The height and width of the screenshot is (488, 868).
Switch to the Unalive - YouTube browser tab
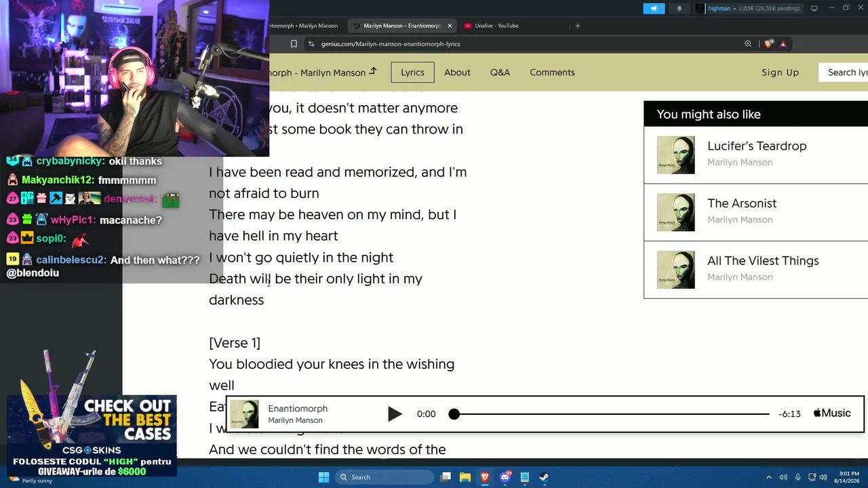pos(496,26)
